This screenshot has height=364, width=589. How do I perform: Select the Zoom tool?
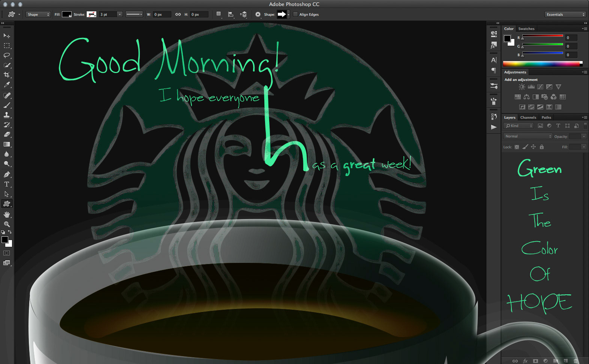[x=7, y=224]
